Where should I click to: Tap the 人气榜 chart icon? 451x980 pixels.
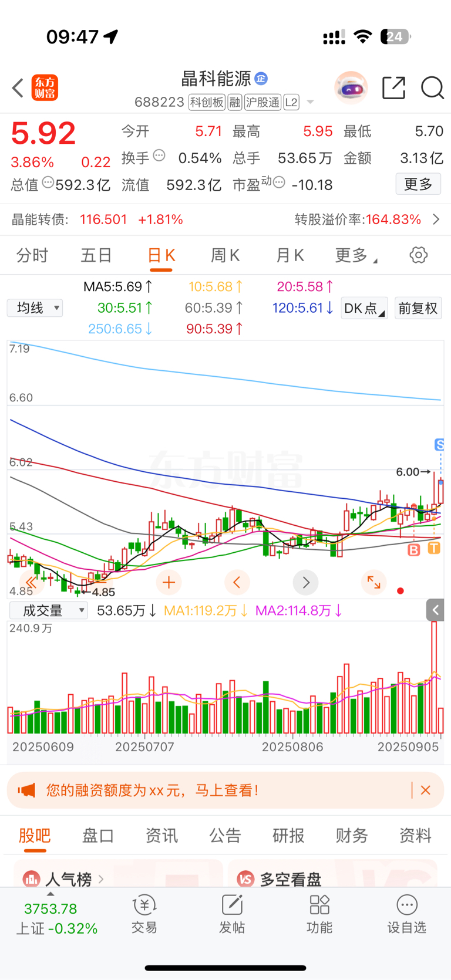pyautogui.click(x=31, y=879)
